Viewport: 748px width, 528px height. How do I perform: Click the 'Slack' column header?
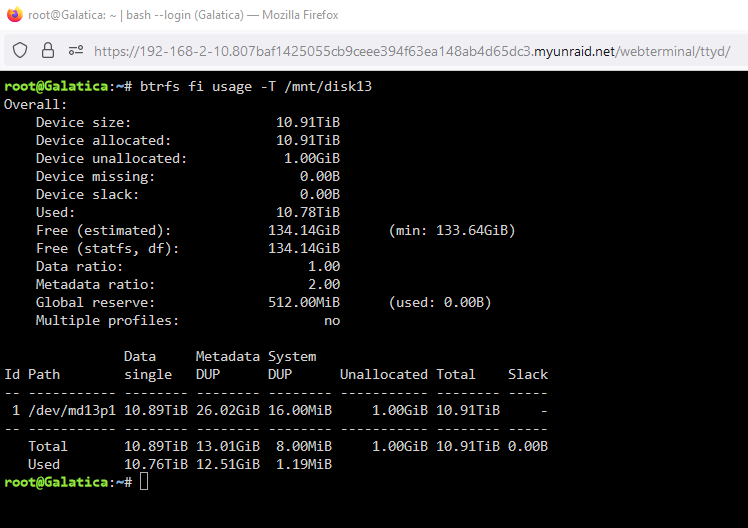(528, 374)
